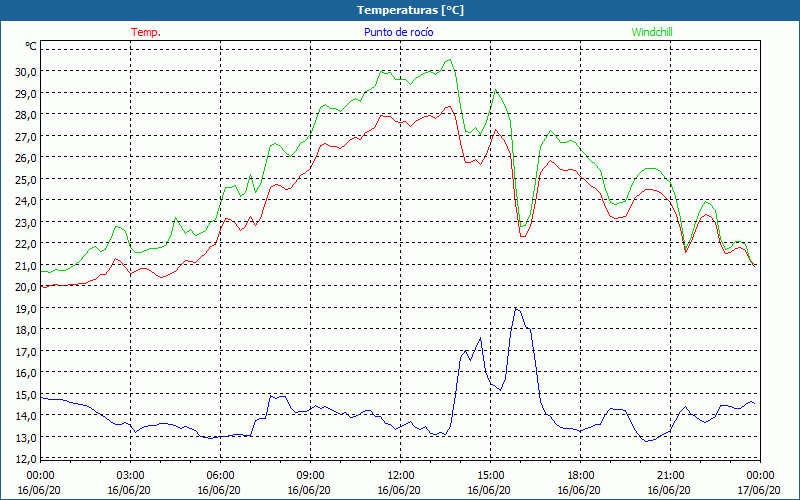Click the 06:00 time axis label
This screenshot has width=800, height=500.
point(220,476)
